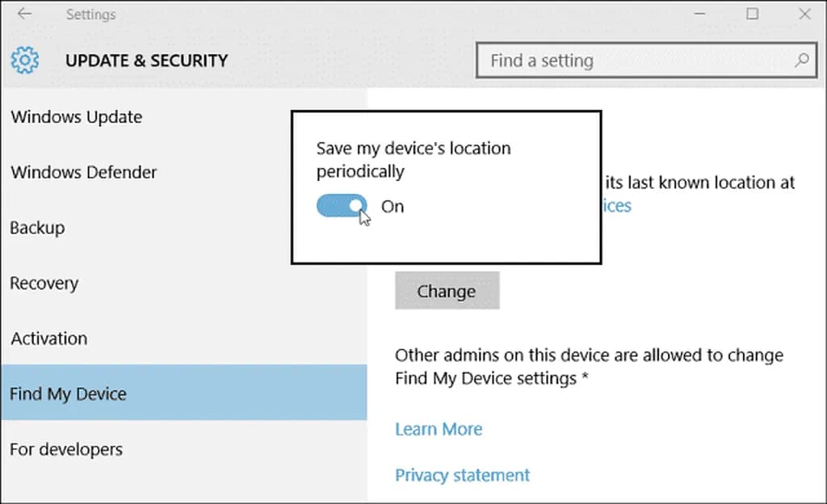
Task: Go to Windows Defender settings
Action: (x=84, y=172)
